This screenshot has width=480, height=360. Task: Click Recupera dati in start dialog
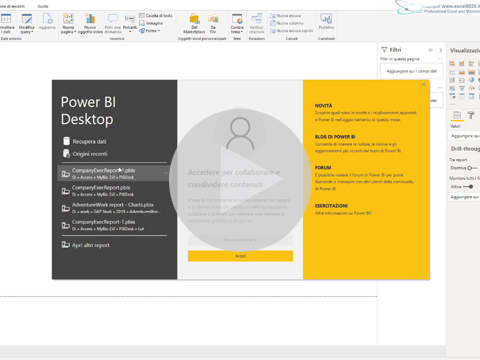point(85,141)
